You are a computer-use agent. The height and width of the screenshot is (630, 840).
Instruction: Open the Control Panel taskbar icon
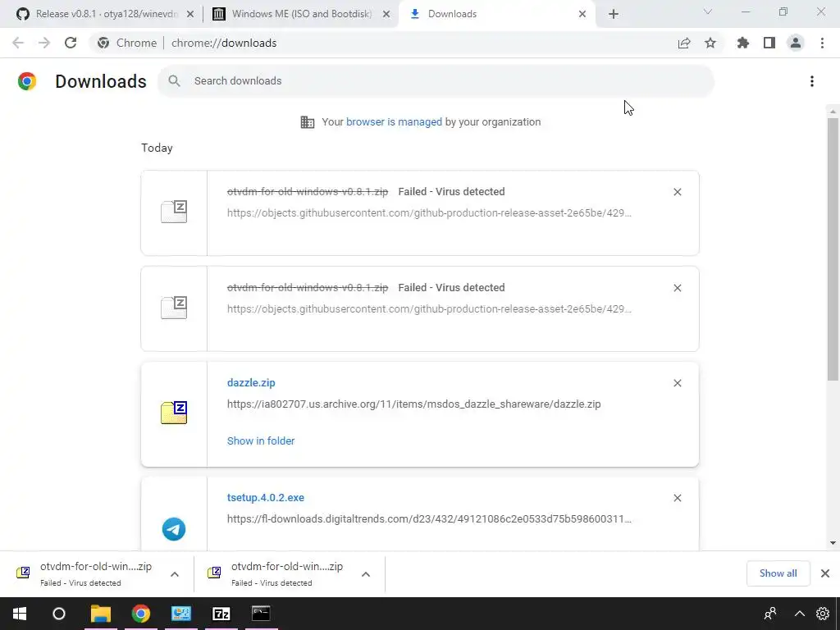(181, 614)
